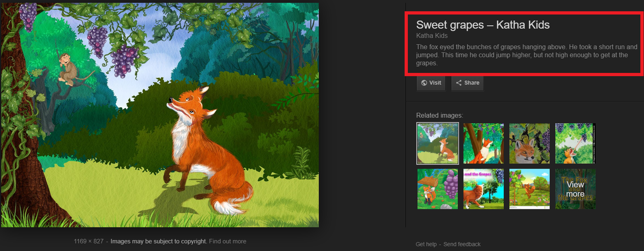Click the 'View more' related images tile
This screenshot has height=251, width=644.
575,189
